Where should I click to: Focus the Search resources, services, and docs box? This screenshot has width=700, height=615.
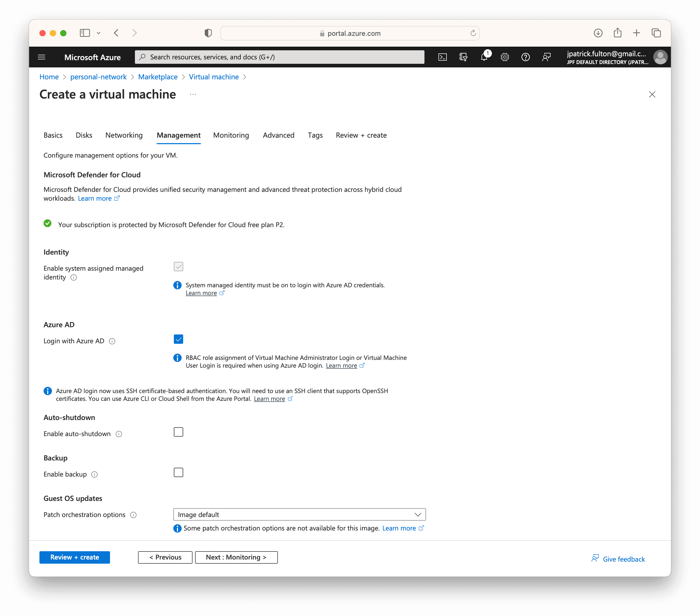point(279,57)
